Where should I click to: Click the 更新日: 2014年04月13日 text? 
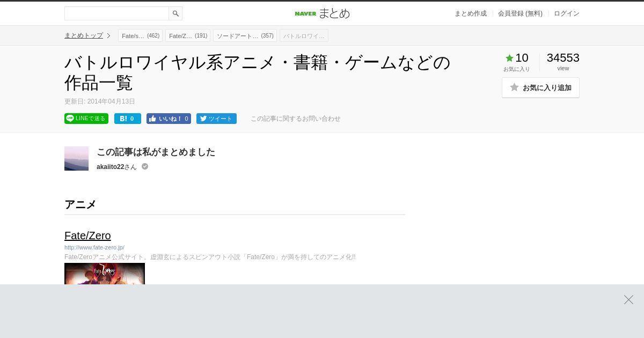(x=100, y=101)
